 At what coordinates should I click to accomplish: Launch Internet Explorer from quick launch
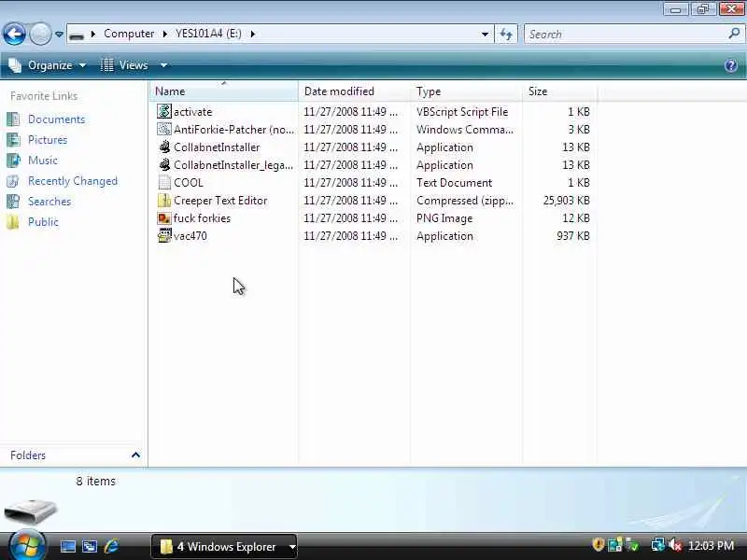[x=111, y=546]
